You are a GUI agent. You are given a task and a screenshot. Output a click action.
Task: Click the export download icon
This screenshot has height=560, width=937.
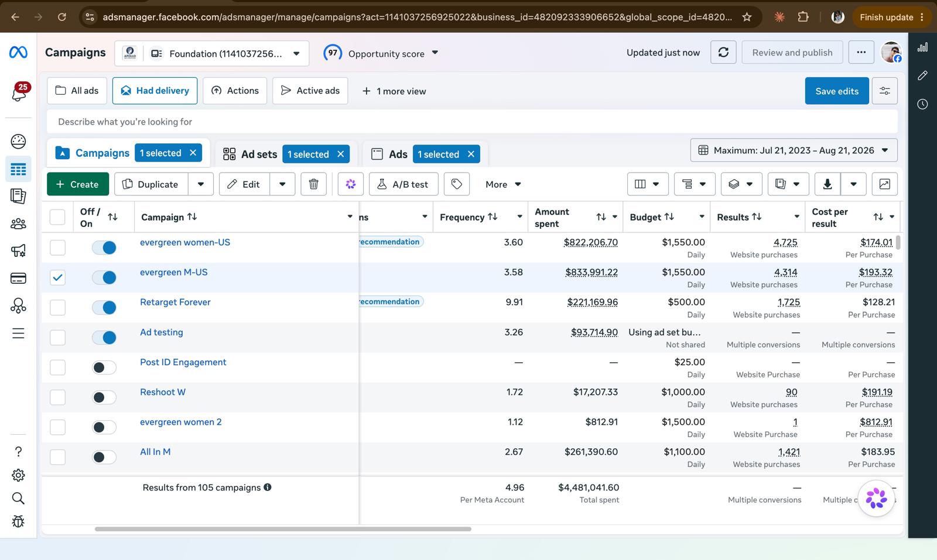(827, 184)
